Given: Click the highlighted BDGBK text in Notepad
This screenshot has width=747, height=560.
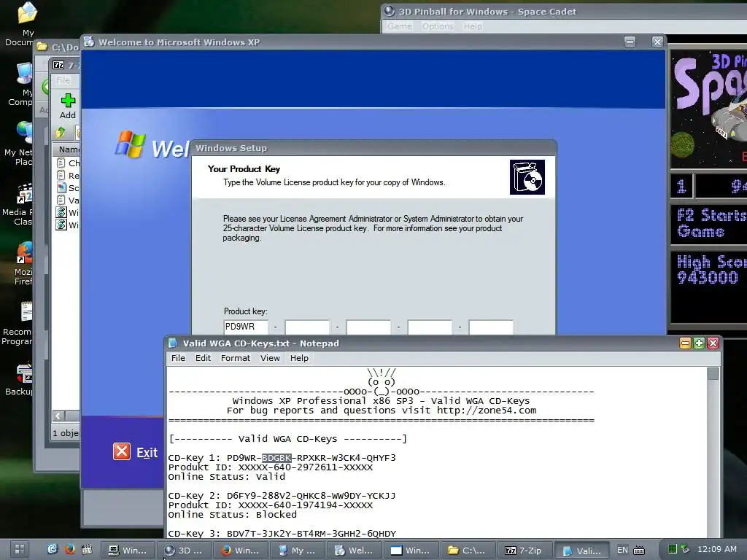Looking at the screenshot, I should tap(276, 458).
